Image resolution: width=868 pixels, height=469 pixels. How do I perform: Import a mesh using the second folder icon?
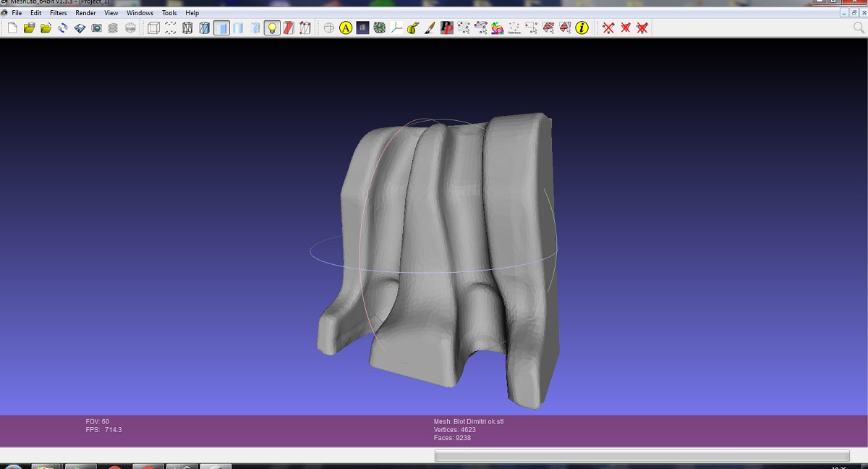(46, 28)
